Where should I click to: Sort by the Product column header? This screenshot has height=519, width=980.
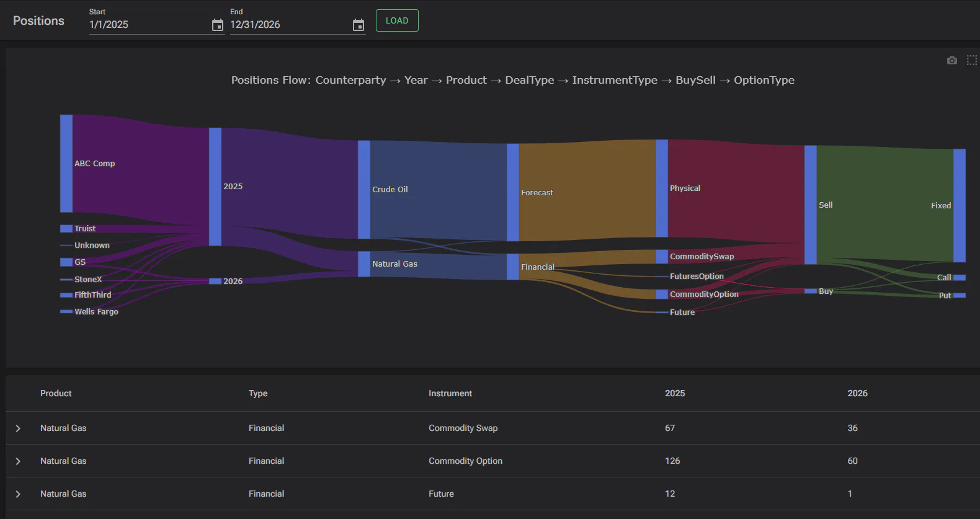click(x=56, y=393)
